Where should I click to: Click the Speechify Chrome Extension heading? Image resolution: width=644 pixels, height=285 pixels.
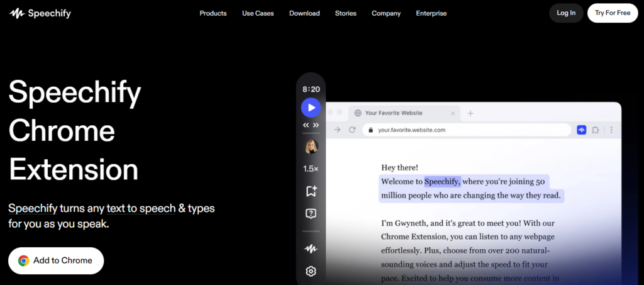click(74, 131)
